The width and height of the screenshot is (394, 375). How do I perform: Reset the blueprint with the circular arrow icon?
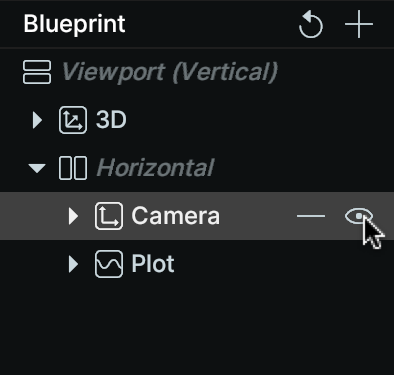[x=311, y=24]
